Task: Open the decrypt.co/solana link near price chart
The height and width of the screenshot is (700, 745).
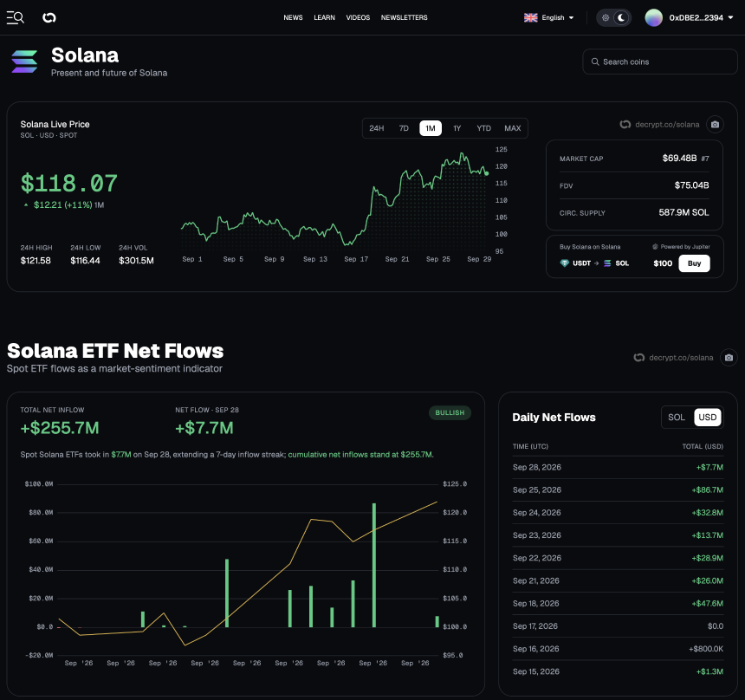Action: (x=660, y=125)
